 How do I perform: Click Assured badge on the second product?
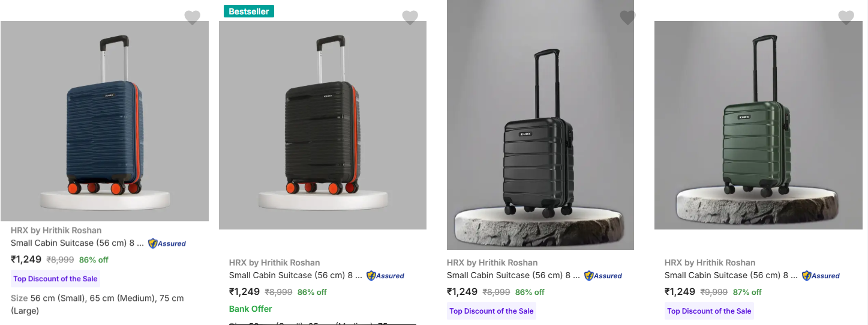385,276
